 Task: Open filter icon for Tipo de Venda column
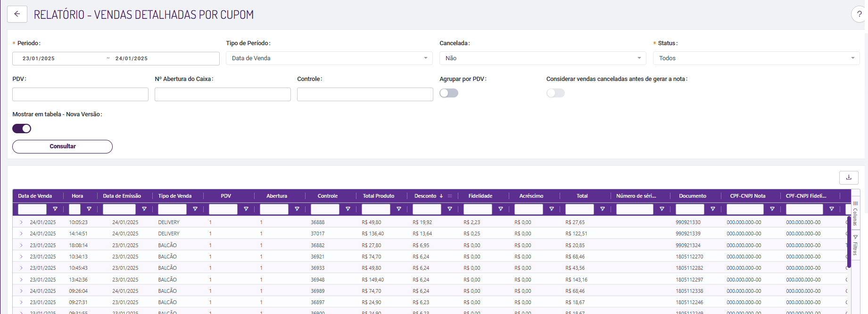pyautogui.click(x=195, y=209)
